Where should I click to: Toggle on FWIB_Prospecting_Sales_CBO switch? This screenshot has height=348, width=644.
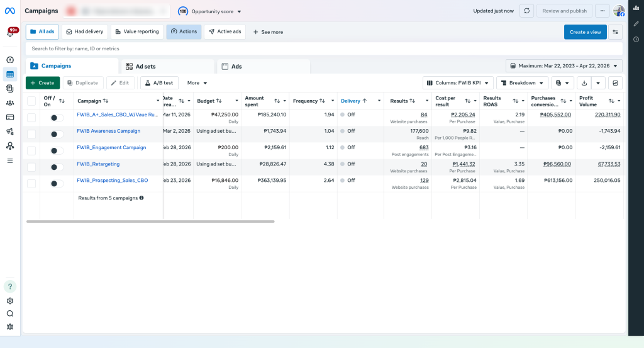click(57, 184)
